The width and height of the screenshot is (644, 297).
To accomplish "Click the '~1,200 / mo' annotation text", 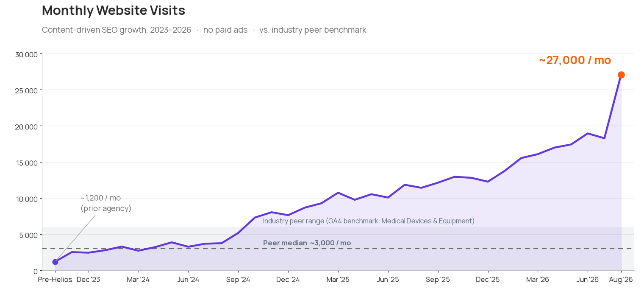I will pyautogui.click(x=101, y=198).
